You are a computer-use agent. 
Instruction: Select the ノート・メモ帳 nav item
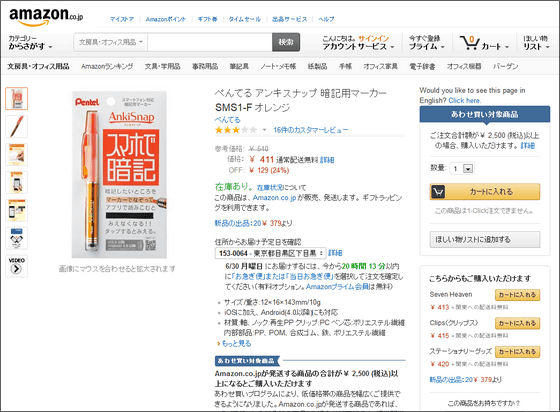coord(278,66)
